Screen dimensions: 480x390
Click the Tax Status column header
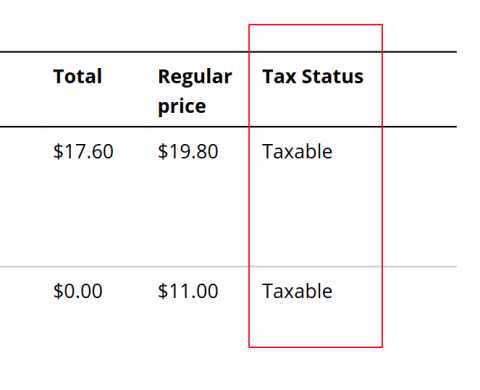(313, 76)
